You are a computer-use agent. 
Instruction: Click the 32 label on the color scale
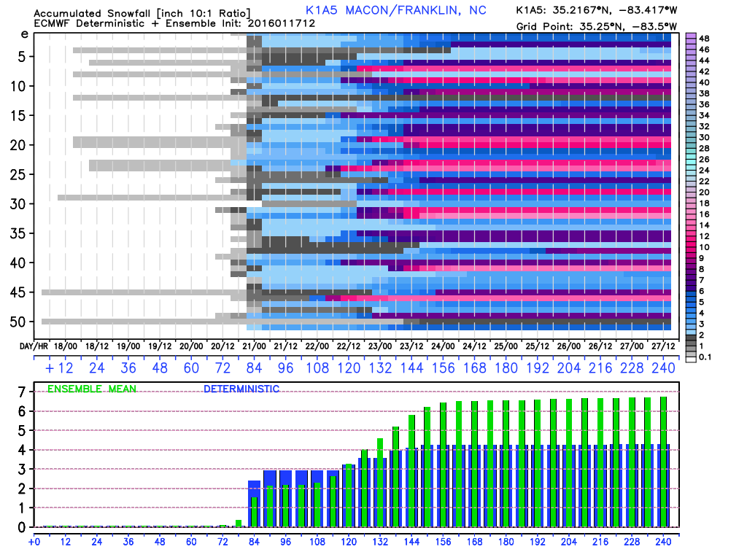pos(704,127)
